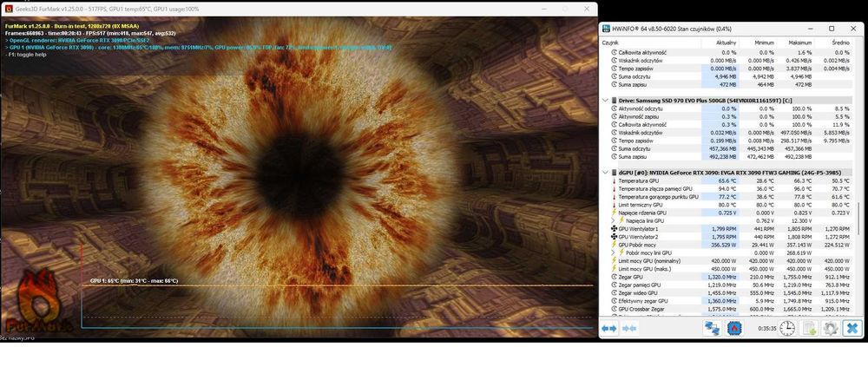Select the Zegar wideo GPU row

(727, 292)
